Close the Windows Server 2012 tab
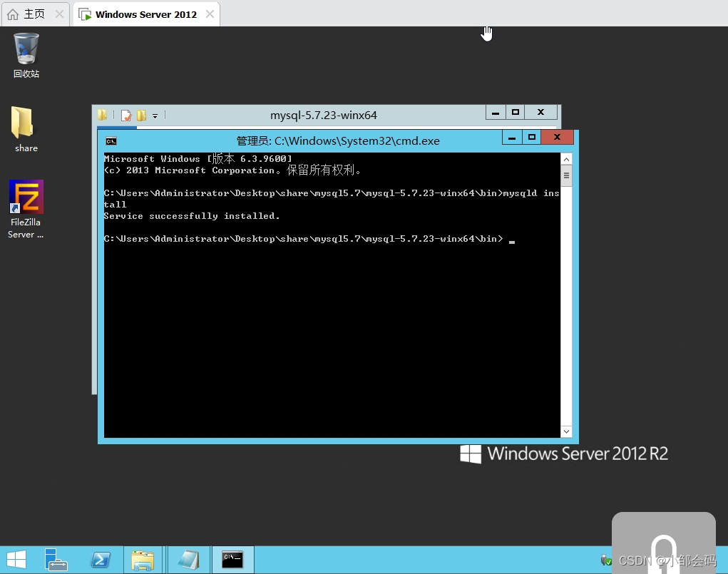Image resolution: width=728 pixels, height=574 pixels. pyautogui.click(x=210, y=14)
